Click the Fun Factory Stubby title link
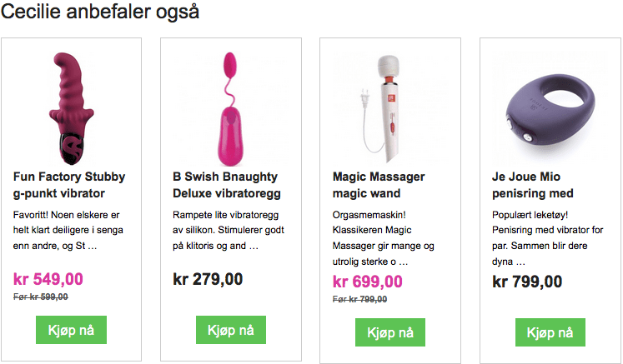This screenshot has width=623, height=364. [69, 185]
